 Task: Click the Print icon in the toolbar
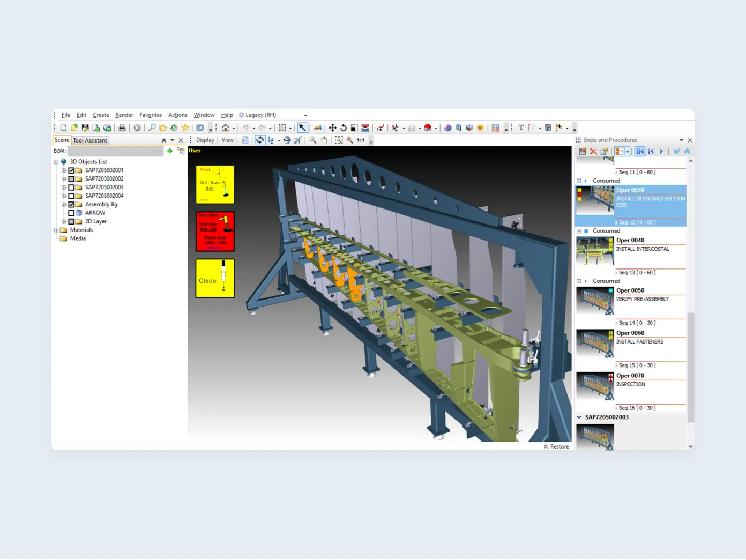[122, 128]
